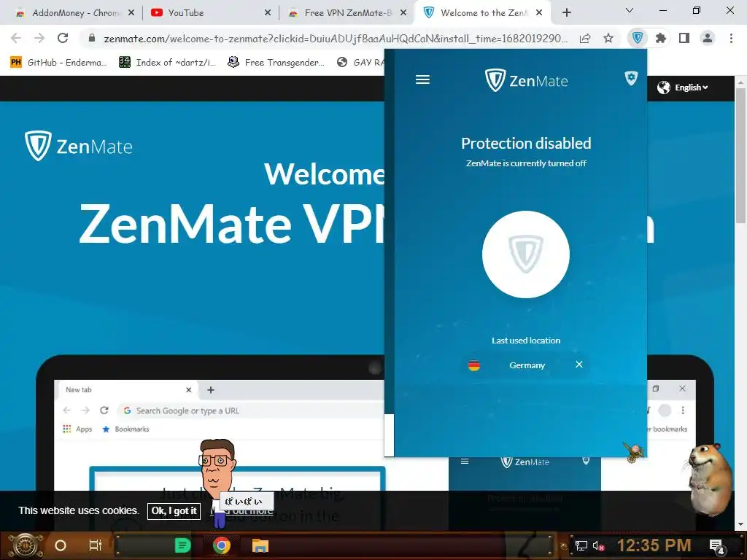Toggle Chrome side panel button
The image size is (747, 560).
click(684, 38)
